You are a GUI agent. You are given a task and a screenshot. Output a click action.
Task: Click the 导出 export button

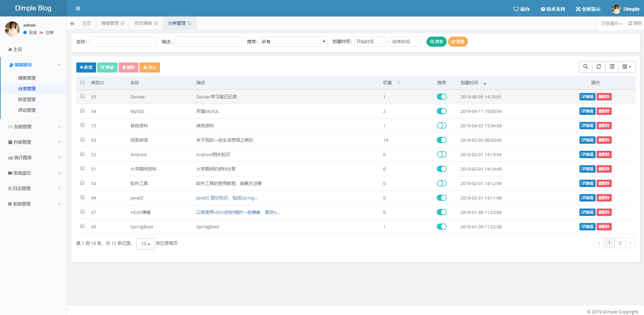point(150,67)
